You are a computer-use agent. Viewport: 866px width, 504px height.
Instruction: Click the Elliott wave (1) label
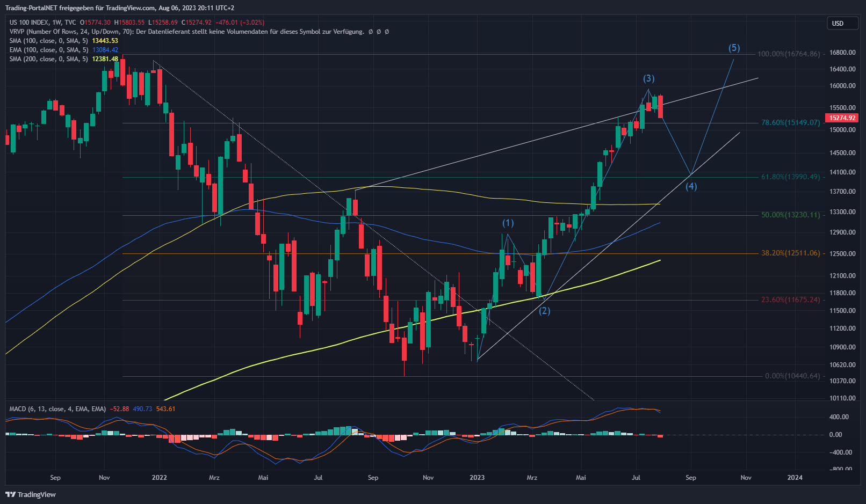[508, 223]
